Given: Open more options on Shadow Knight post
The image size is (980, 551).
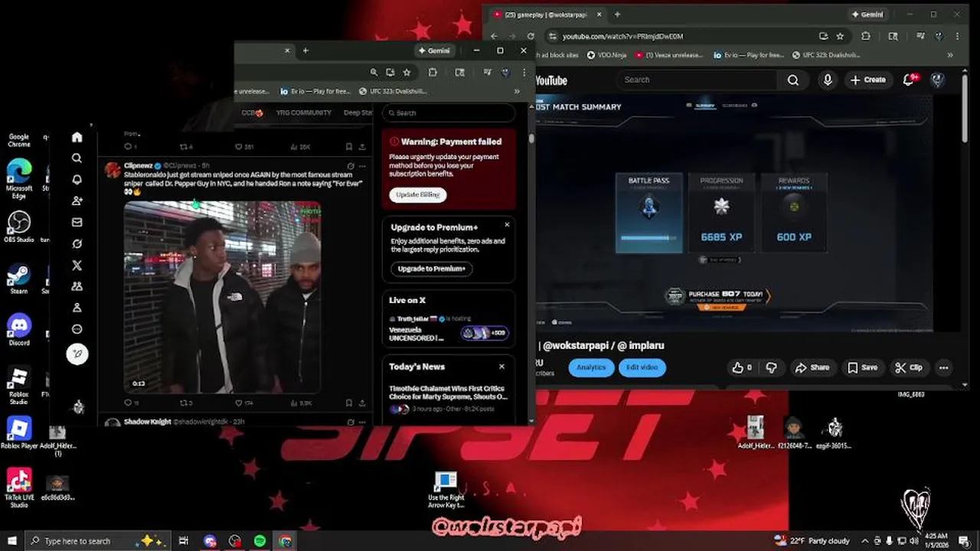Looking at the screenshot, I should (362, 422).
